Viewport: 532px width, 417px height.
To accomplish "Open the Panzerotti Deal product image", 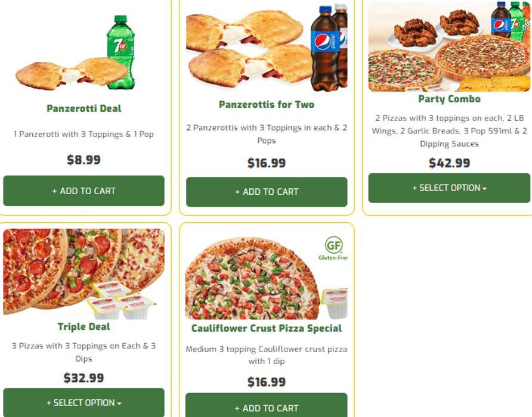I will click(x=75, y=52).
